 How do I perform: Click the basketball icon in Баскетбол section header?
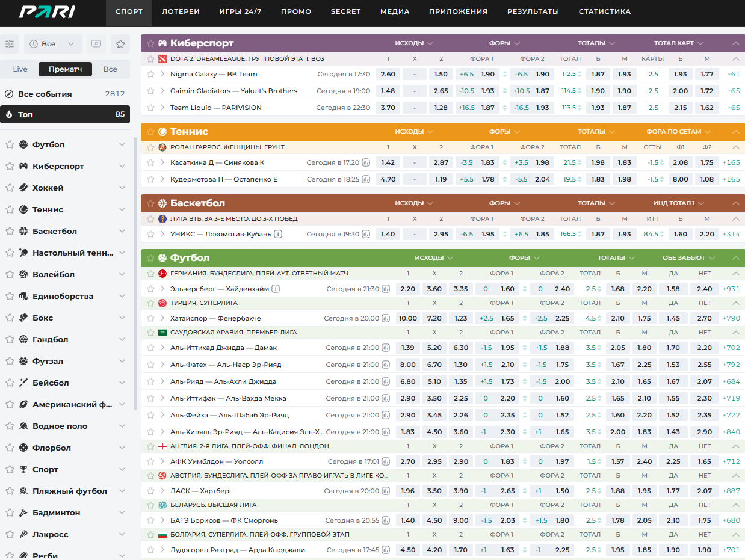[162, 203]
